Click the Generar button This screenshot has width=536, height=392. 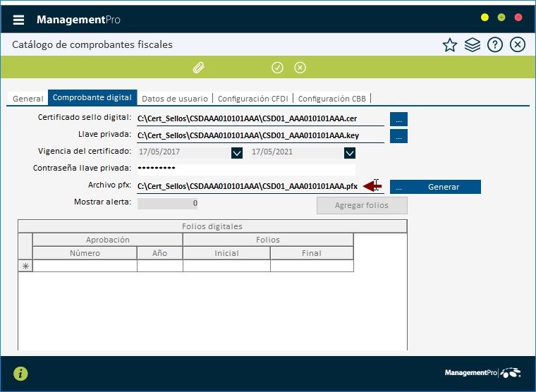click(444, 187)
